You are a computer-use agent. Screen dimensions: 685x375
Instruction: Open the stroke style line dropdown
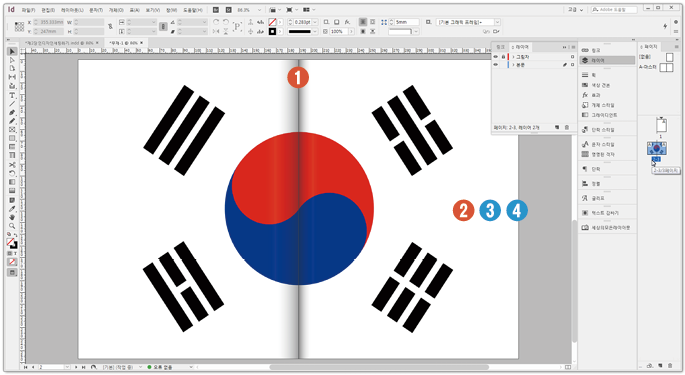click(x=315, y=31)
